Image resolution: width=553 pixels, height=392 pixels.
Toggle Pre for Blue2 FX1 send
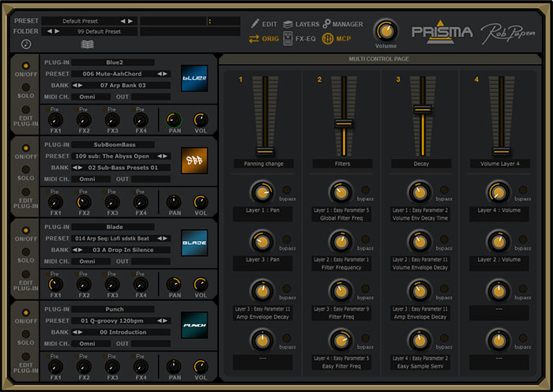coord(47,110)
